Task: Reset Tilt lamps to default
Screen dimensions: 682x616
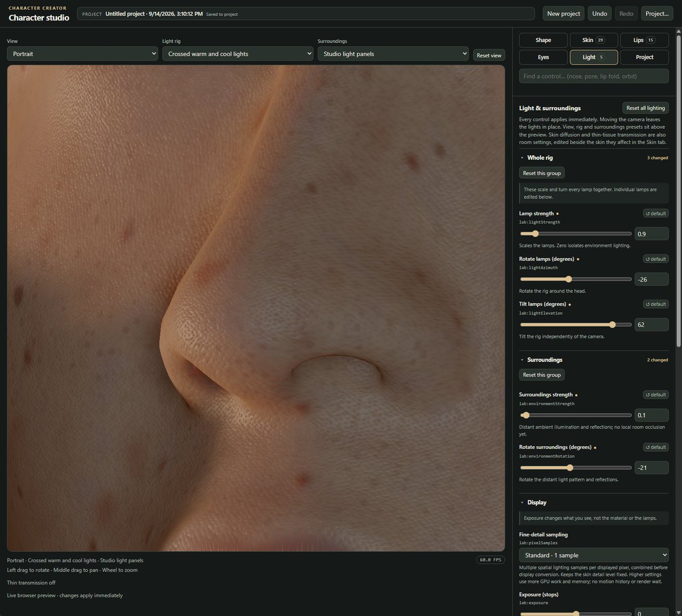Action: click(655, 304)
